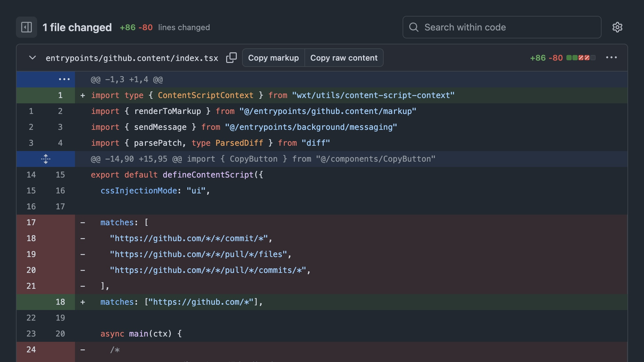The image size is (644, 362).
Task: Click the Copy markup button
Action: [x=273, y=58]
